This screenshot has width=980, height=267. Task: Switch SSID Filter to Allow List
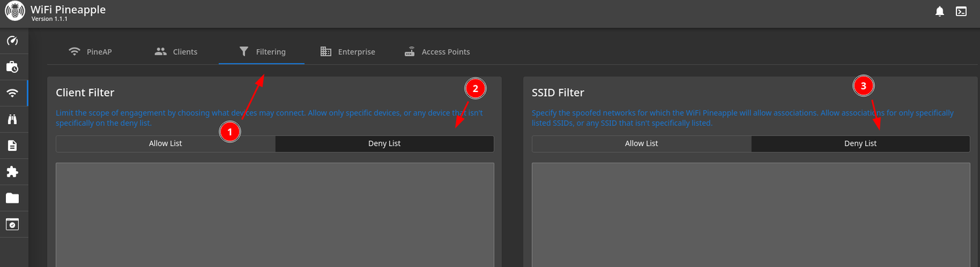pos(641,144)
